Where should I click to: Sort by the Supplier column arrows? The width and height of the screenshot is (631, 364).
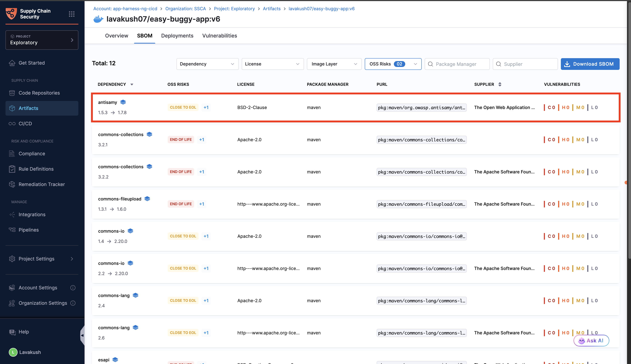[x=500, y=84]
